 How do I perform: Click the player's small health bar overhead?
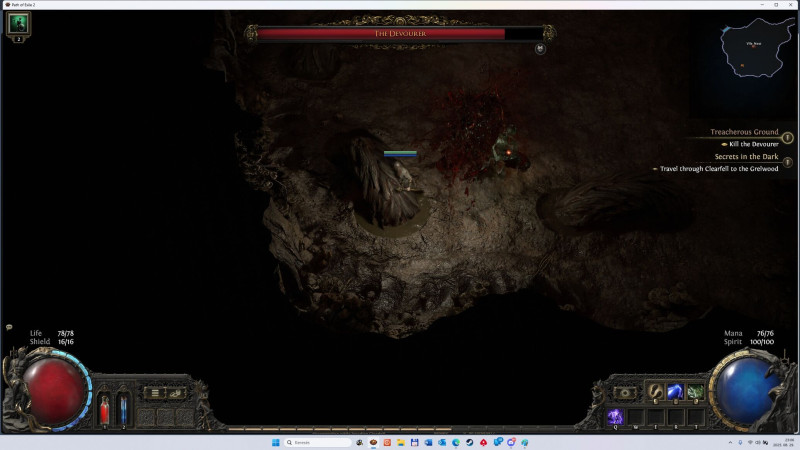pyautogui.click(x=401, y=153)
